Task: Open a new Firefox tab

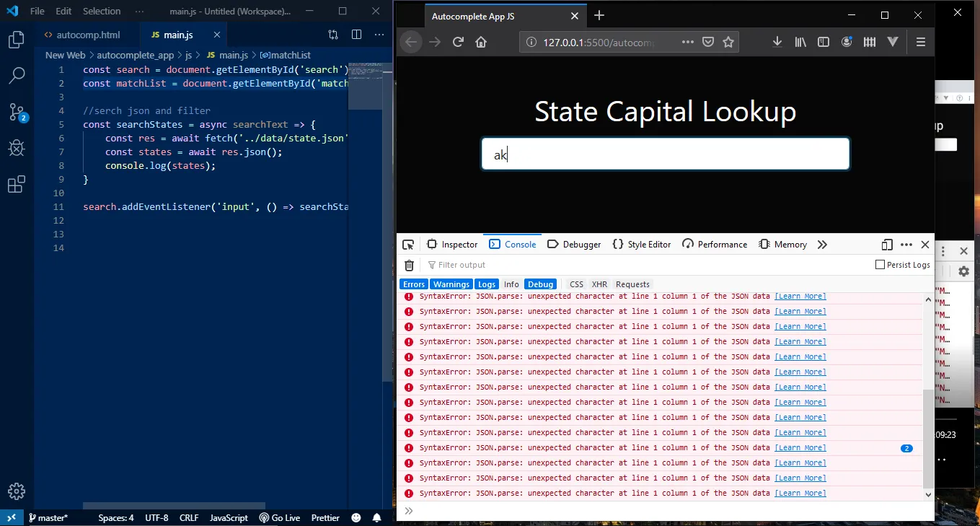Action: tap(599, 15)
